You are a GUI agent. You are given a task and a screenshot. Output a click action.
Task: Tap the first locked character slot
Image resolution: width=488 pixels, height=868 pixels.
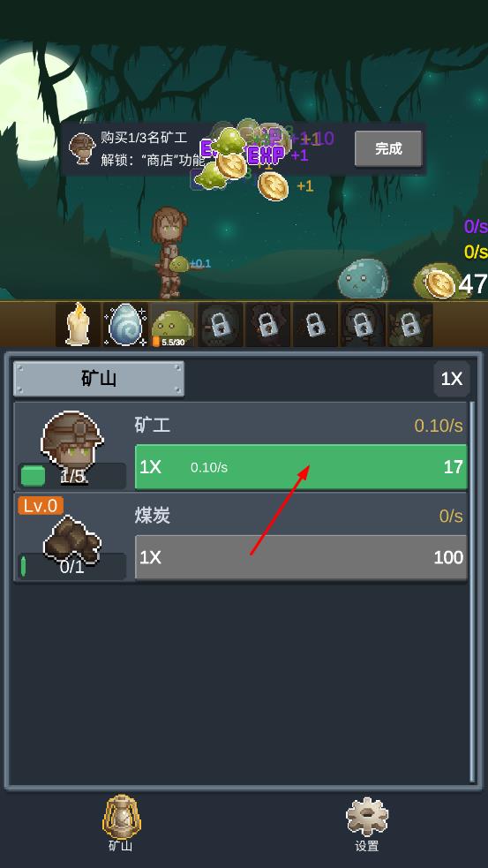coord(221,324)
